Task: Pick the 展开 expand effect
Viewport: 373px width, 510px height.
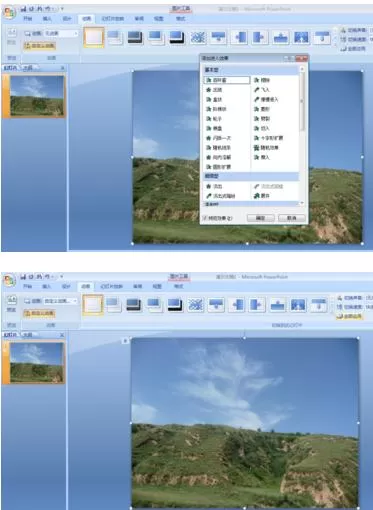Action: 262,196
